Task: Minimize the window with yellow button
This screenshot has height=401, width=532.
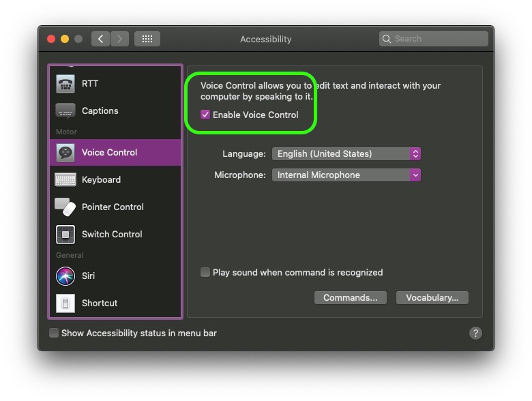Action: point(65,39)
